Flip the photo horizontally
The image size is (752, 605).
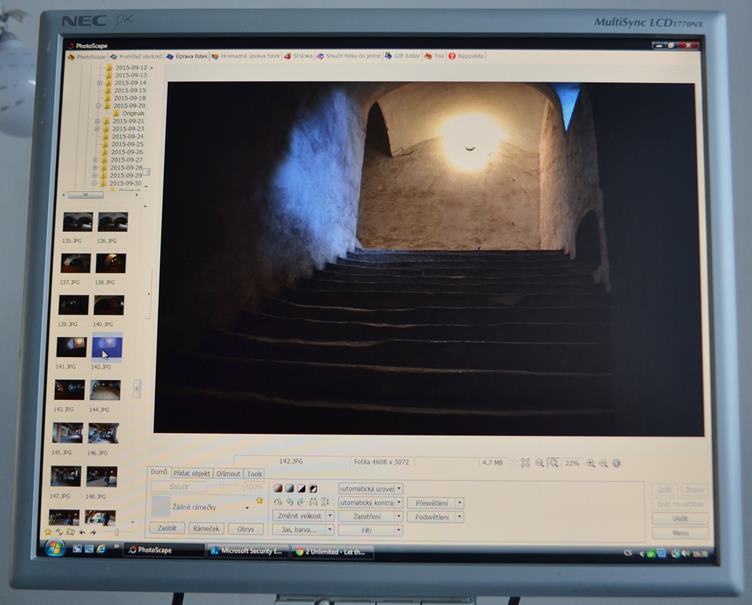313,502
